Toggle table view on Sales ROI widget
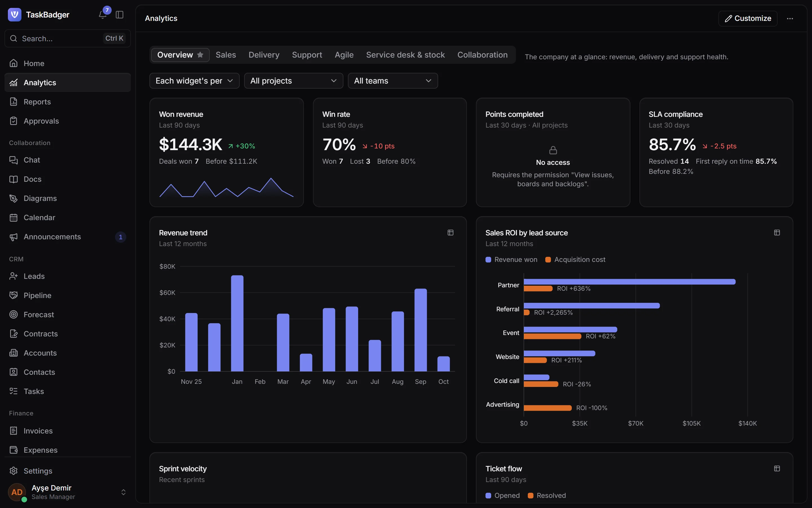The image size is (812, 508). [x=777, y=233]
